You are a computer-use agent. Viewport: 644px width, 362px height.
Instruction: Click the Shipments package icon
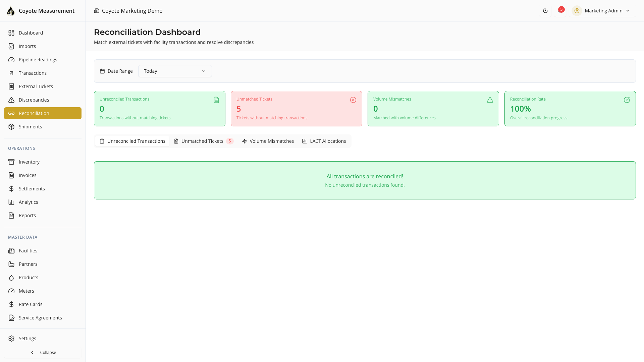pos(11,127)
